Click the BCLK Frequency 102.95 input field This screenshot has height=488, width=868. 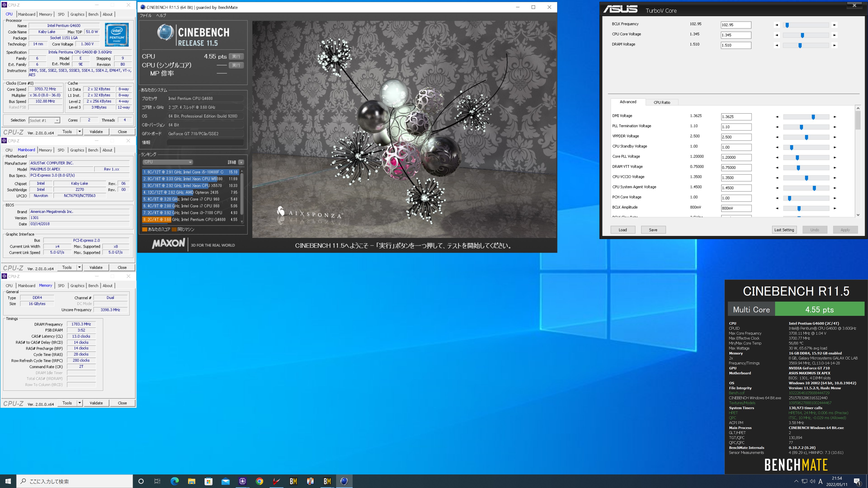pos(736,25)
